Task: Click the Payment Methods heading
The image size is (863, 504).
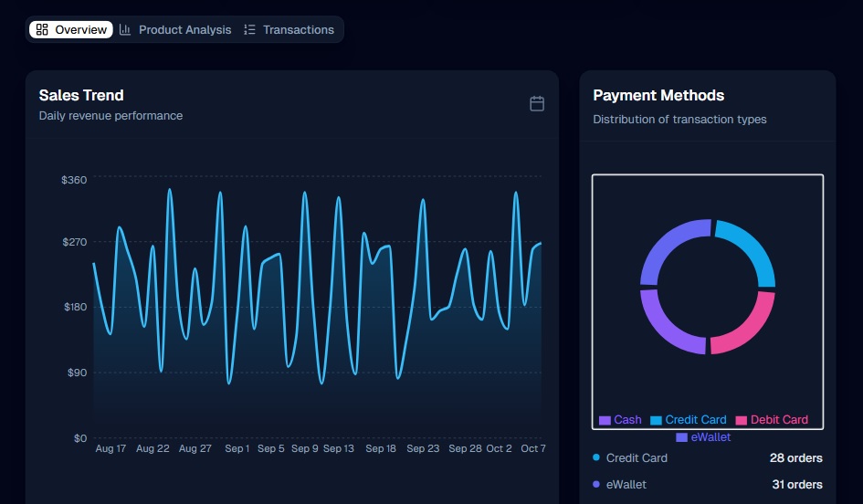Action: click(658, 95)
